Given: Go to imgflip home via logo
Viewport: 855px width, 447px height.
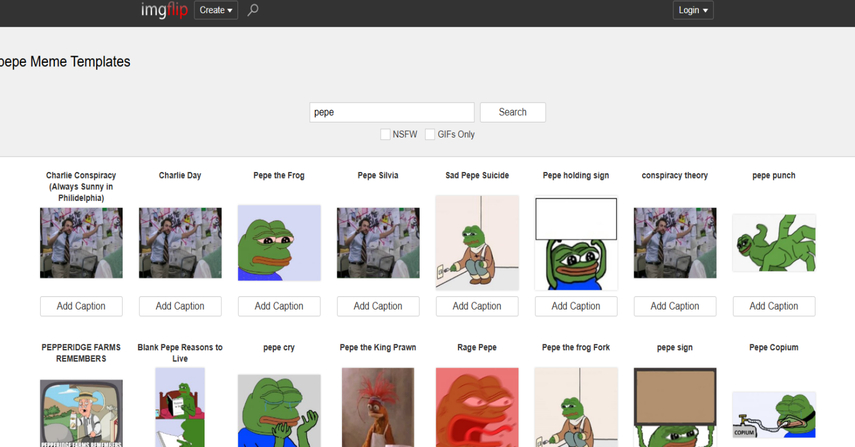Looking at the screenshot, I should coord(163,10).
